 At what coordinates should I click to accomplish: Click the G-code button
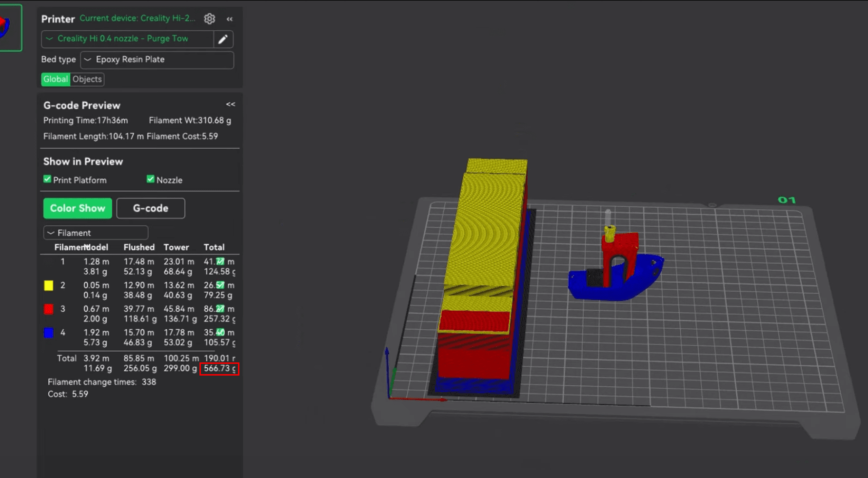pos(151,208)
